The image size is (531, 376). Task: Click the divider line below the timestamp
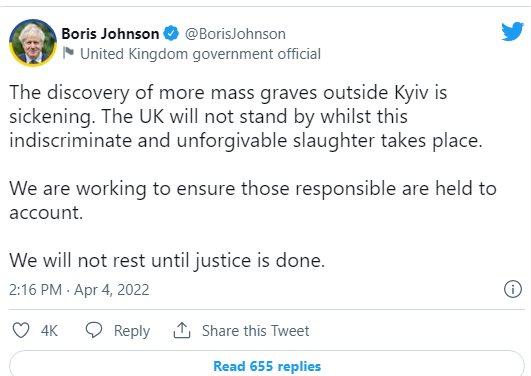(267, 309)
